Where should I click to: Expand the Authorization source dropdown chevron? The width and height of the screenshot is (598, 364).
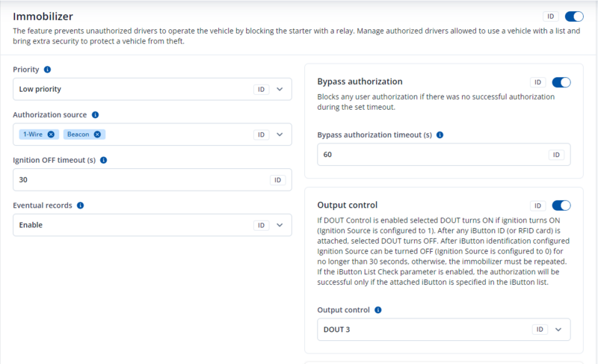(x=280, y=135)
